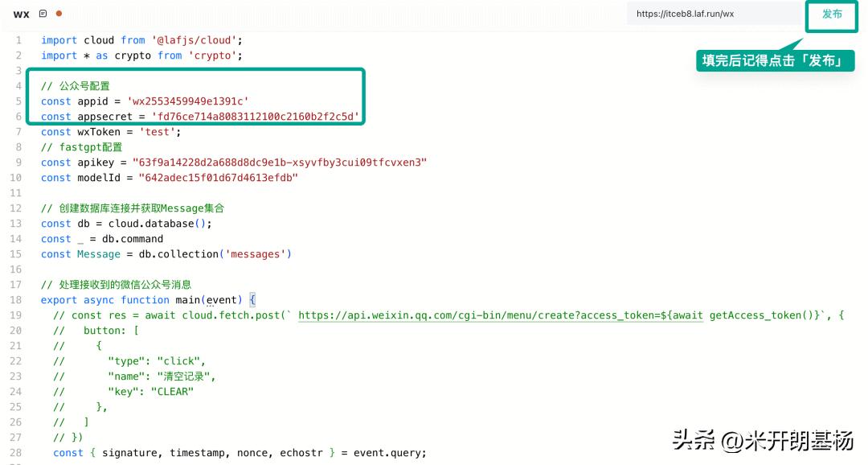Viewport: 868px width, 465px height.
Task: Click the signature variable on line 28
Action: pyautogui.click(x=129, y=453)
